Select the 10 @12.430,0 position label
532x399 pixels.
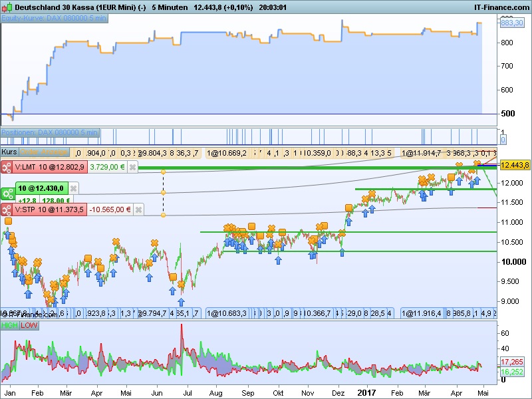click(x=41, y=188)
